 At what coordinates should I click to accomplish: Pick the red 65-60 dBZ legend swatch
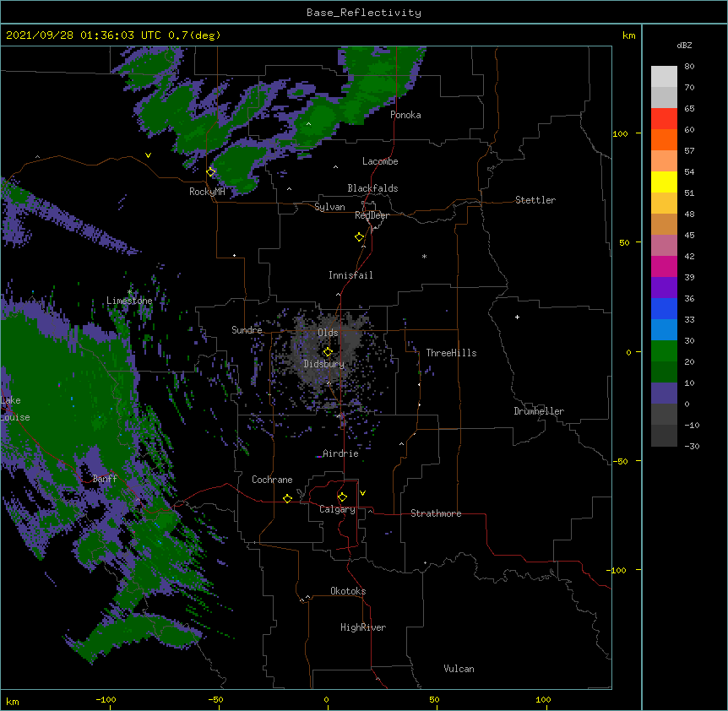pyautogui.click(x=664, y=118)
